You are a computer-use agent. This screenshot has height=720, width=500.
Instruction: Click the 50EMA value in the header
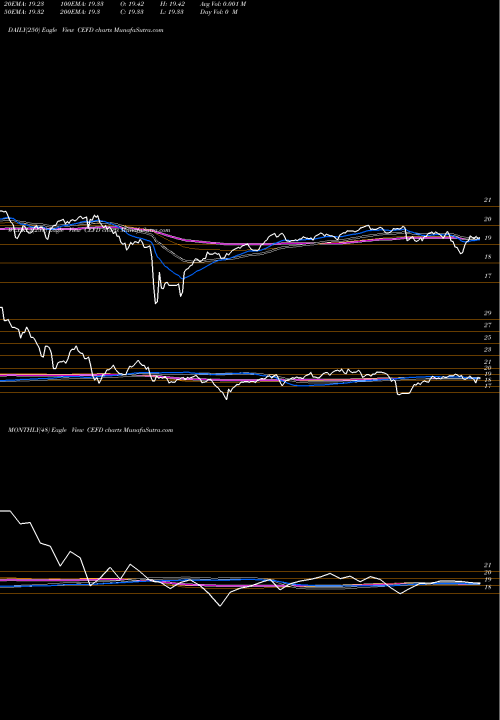tap(23, 12)
